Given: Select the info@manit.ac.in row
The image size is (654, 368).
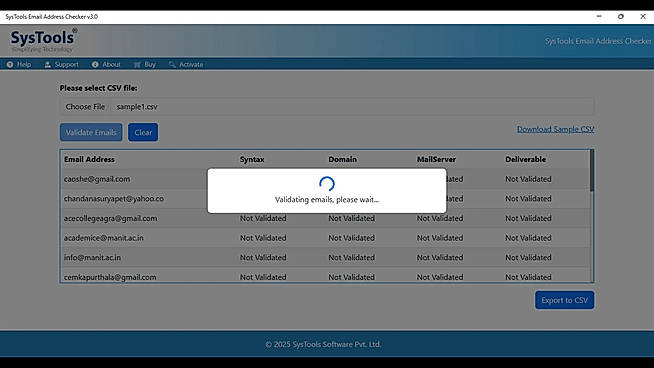Looking at the screenshot, I should pyautogui.click(x=325, y=257).
